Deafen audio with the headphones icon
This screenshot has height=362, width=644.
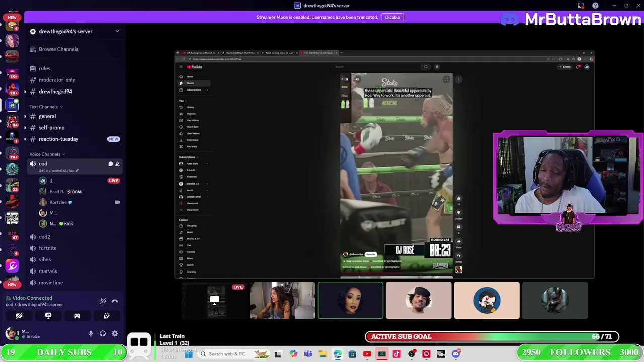(x=103, y=334)
